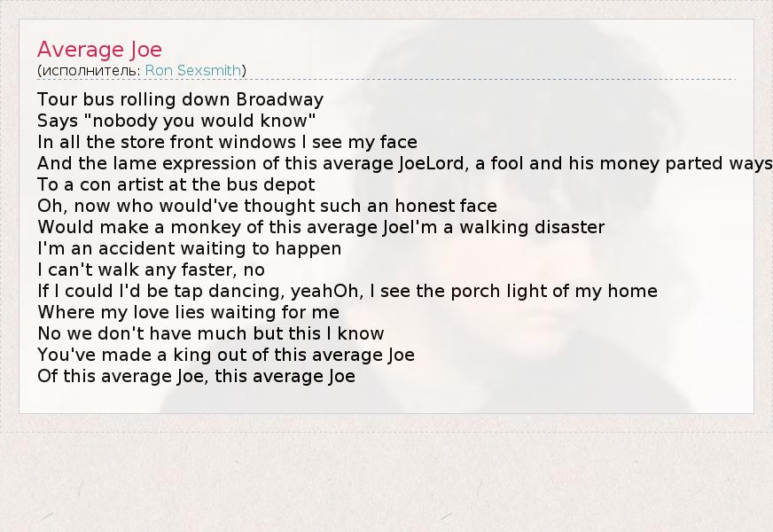Select the line 'Says "nobody you would know"'
The height and width of the screenshot is (532, 773).
[x=176, y=121]
